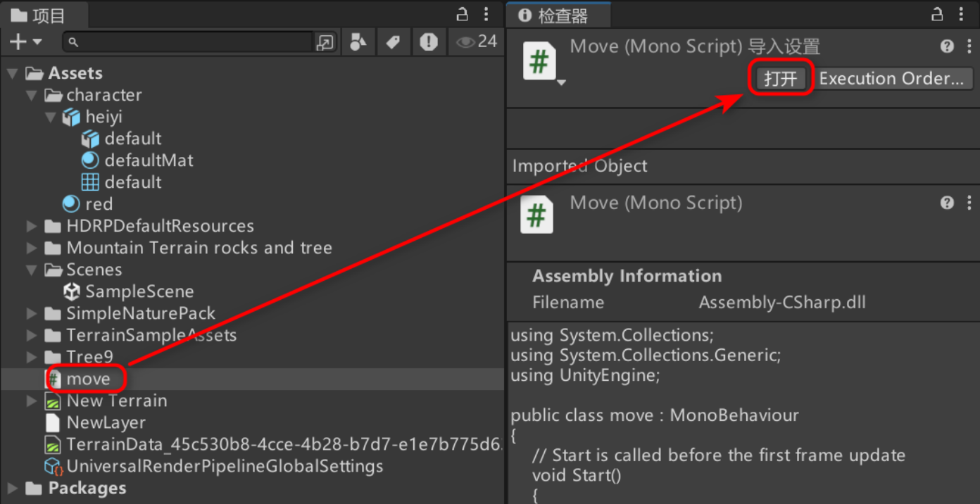This screenshot has height=504, width=980.
Task: Select the default grid mesh icon
Action: point(90,182)
